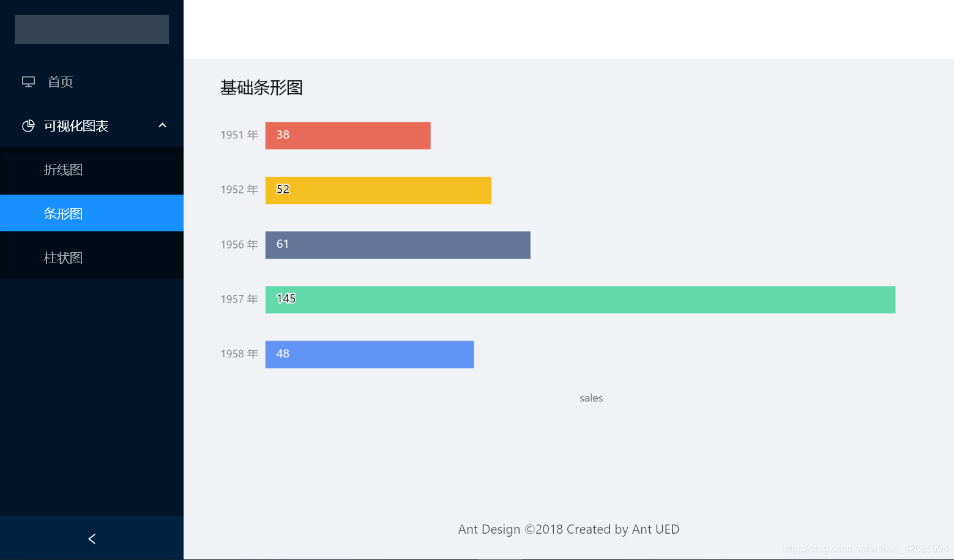Click the 1957 年 axis label
The width and height of the screenshot is (954, 560).
pos(239,299)
